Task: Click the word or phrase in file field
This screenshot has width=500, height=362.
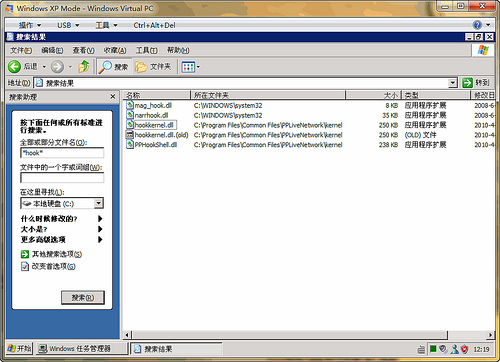Action: click(x=62, y=178)
